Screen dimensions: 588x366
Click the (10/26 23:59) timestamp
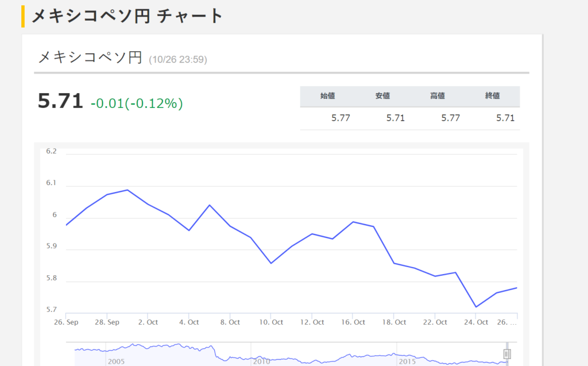click(x=178, y=59)
